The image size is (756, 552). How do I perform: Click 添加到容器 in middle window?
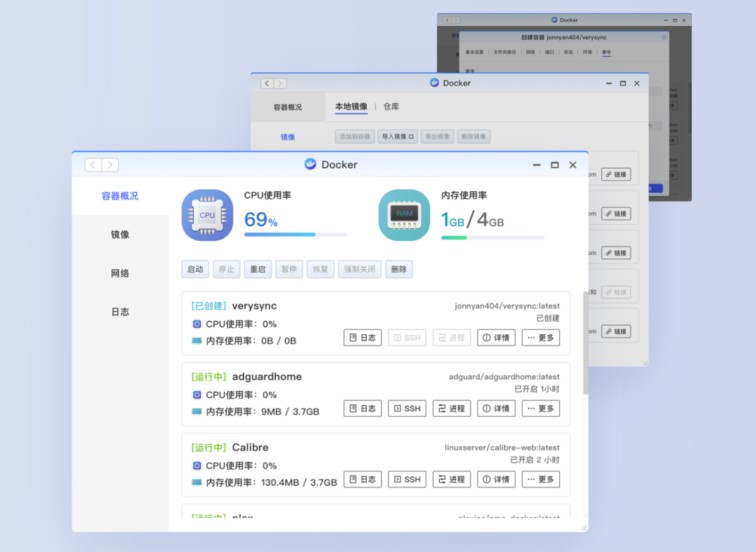355,137
